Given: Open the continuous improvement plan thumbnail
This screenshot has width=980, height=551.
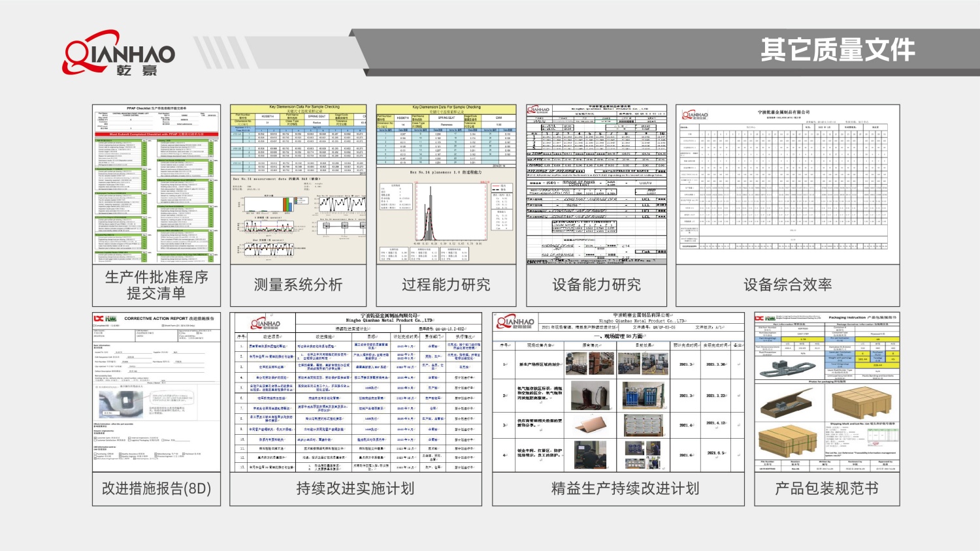Looking at the screenshot, I should (x=355, y=392).
